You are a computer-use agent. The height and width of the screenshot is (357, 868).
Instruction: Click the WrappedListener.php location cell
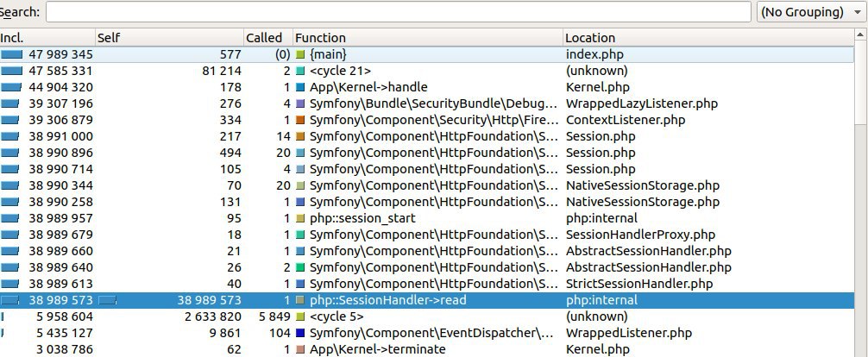(x=629, y=333)
